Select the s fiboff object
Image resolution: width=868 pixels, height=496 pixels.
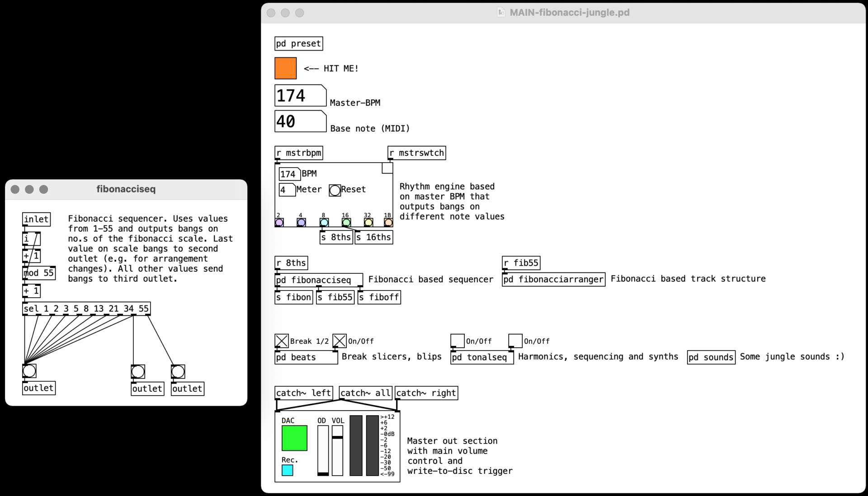pos(379,297)
